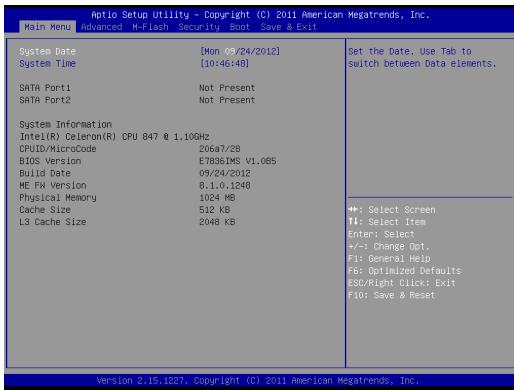
Task: Click the BIOS Version label
Action: tap(50, 161)
